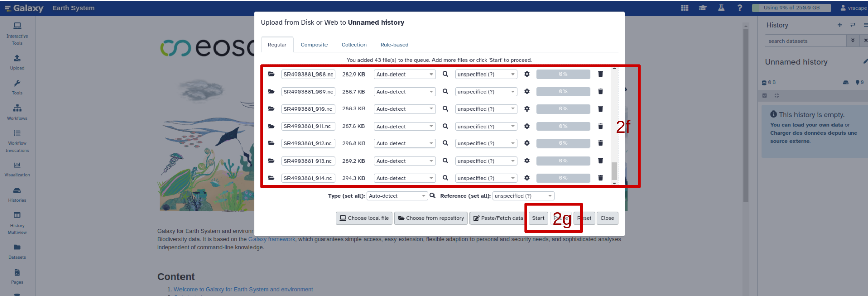This screenshot has width=868, height=296.
Task: Open Visualization in the sidebar
Action: (17, 169)
